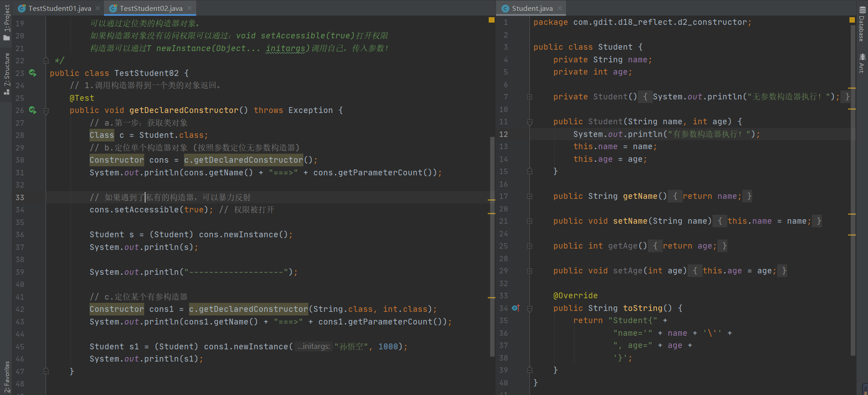This screenshot has width=868, height=395.
Task: Open the Ant tool window
Action: (862, 63)
